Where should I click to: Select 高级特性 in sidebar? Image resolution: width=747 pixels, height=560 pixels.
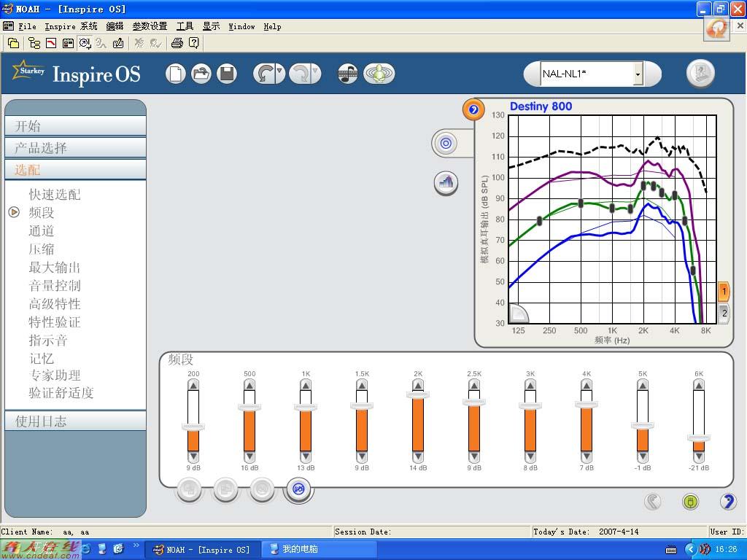click(x=54, y=304)
